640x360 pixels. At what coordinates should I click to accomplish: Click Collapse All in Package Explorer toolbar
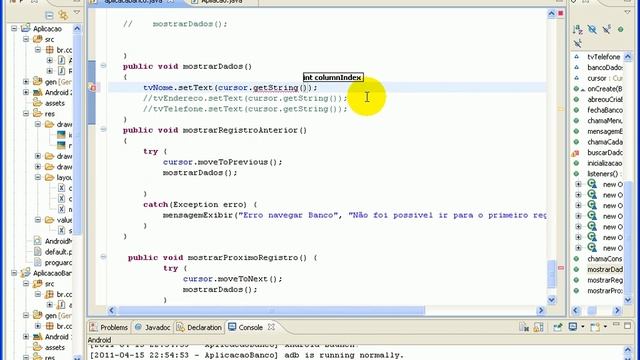tap(49, 16)
